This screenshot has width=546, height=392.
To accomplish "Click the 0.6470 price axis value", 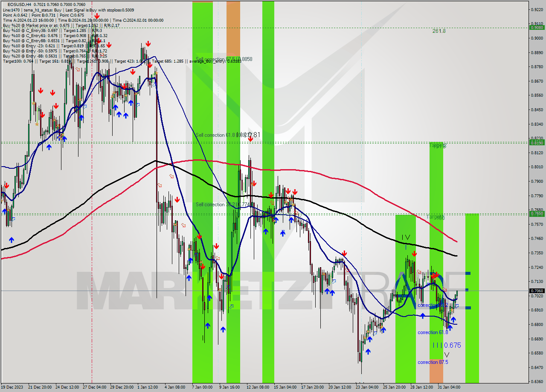I will coord(537,367).
